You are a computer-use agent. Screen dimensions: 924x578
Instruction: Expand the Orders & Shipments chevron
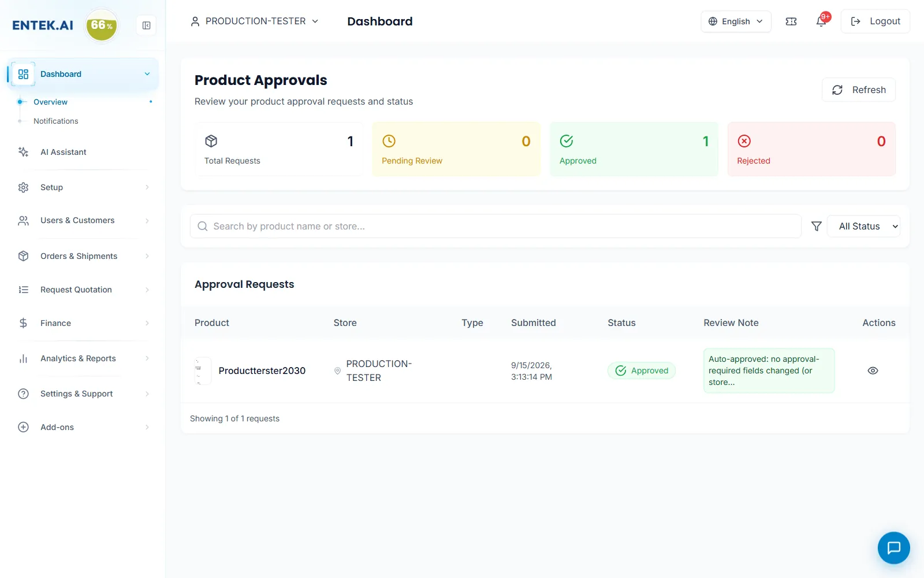point(147,256)
